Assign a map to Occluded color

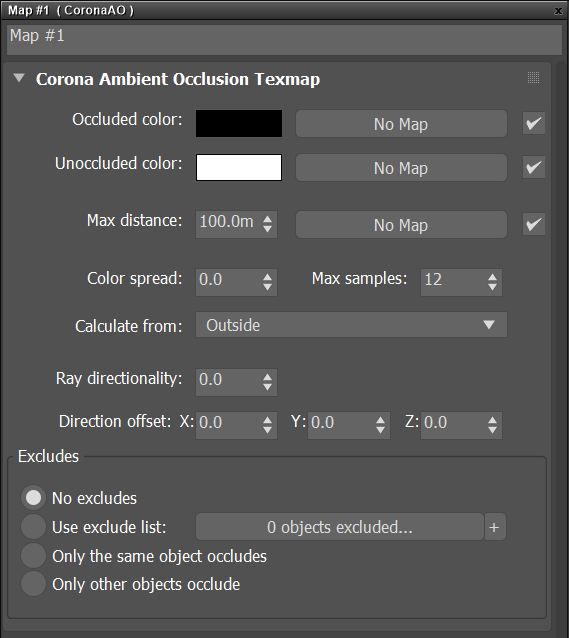pyautogui.click(x=401, y=124)
